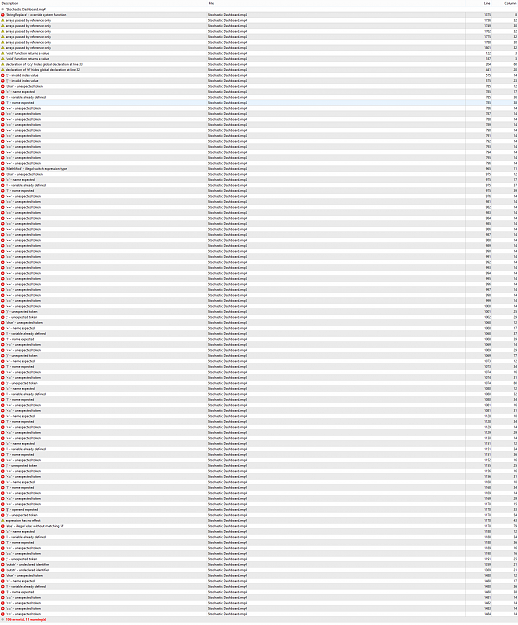Select the 'expression has no effect' warning
This screenshot has height=625, width=518.
pos(23,521)
